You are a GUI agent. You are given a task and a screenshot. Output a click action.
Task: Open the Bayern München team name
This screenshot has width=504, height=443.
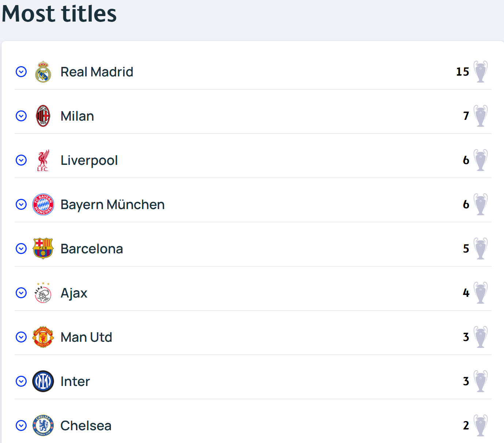tap(112, 205)
